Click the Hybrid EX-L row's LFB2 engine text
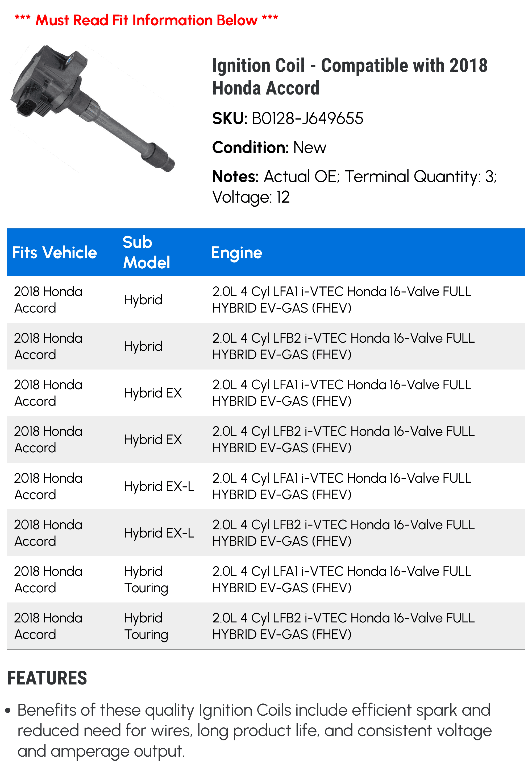 (x=343, y=533)
